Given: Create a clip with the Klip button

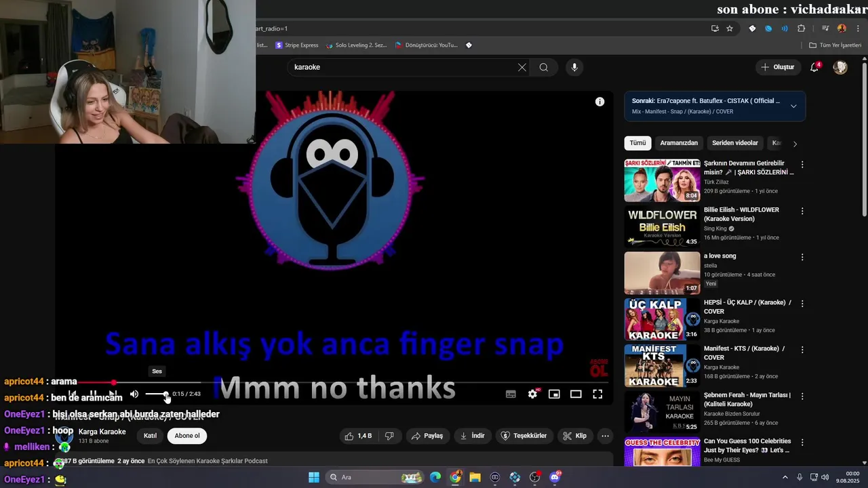Looking at the screenshot, I should point(575,436).
